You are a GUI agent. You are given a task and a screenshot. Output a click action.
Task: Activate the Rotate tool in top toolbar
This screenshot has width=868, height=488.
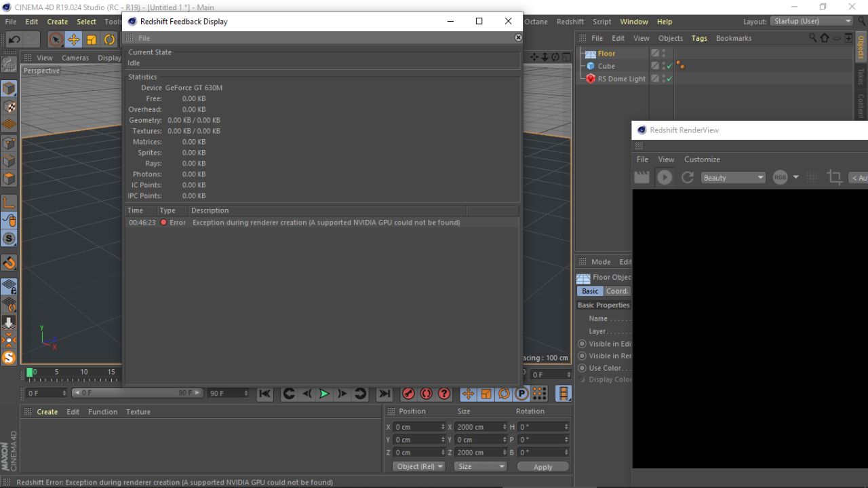109,39
